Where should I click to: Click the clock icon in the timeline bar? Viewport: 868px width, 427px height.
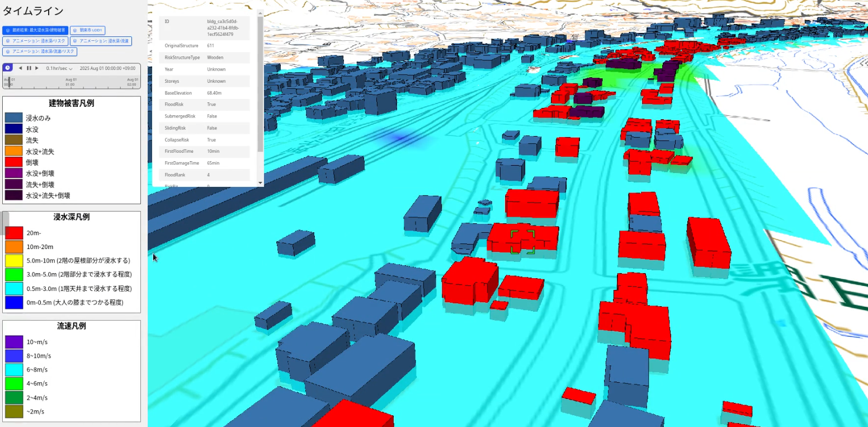[7, 68]
